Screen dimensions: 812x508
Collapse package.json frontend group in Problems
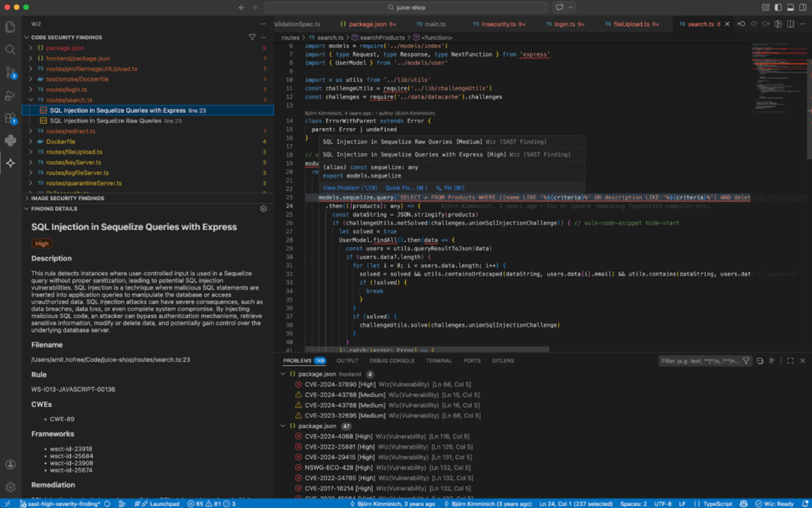tap(283, 374)
